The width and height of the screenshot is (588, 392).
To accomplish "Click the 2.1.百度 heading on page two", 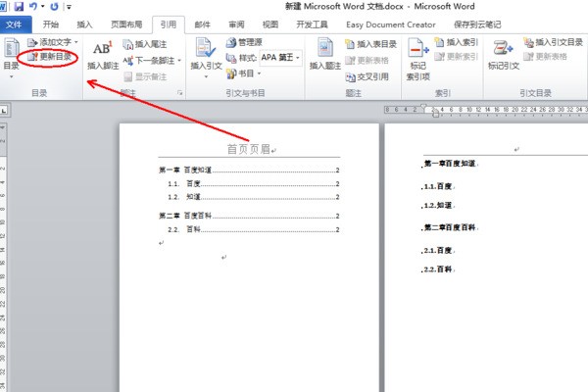I will (438, 251).
